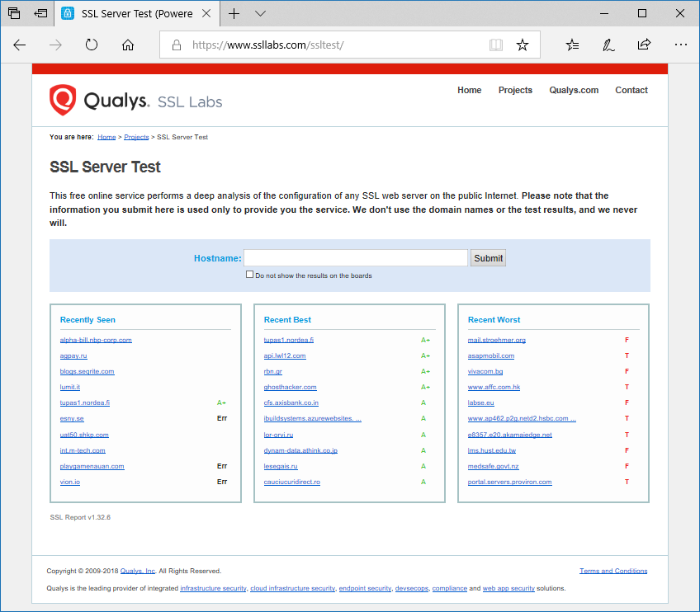This screenshot has width=700, height=612.
Task: Open portal.servers.proviron.com link
Action: point(510,482)
